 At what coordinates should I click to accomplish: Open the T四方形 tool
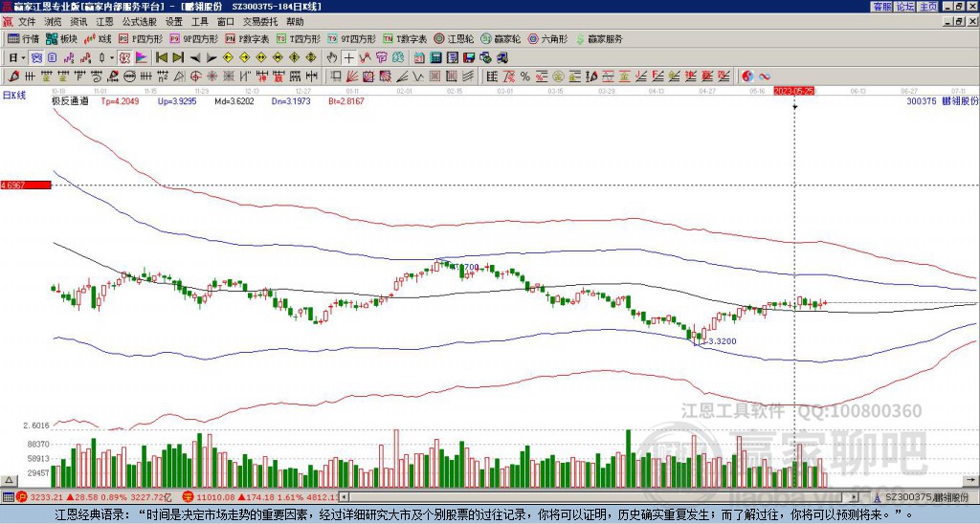[299, 38]
